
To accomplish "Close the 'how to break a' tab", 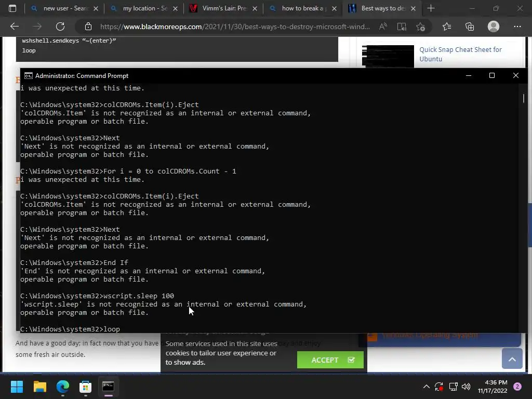I will click(334, 8).
